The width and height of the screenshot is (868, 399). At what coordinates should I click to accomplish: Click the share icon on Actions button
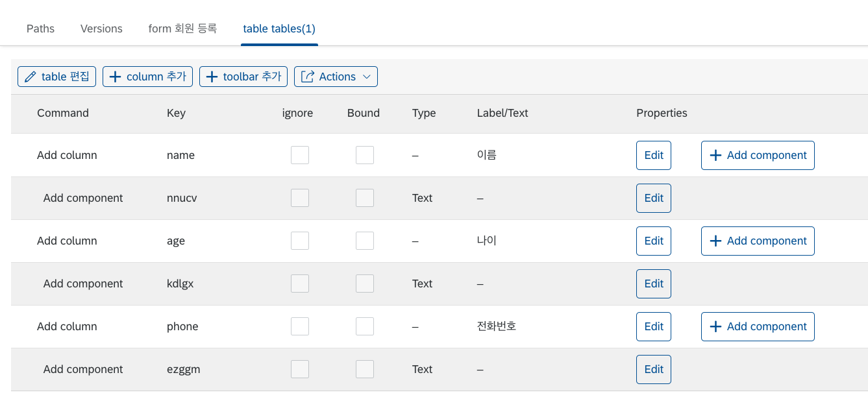(308, 77)
